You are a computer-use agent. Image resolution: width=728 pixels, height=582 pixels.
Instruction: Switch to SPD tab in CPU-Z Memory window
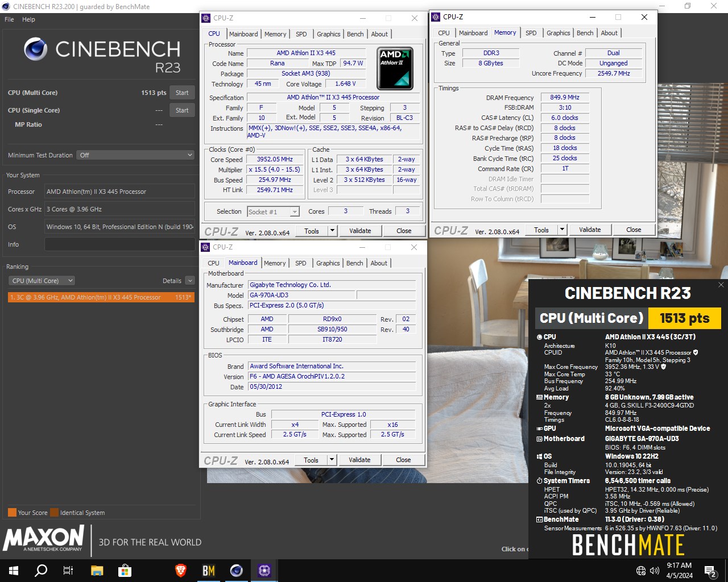(531, 33)
